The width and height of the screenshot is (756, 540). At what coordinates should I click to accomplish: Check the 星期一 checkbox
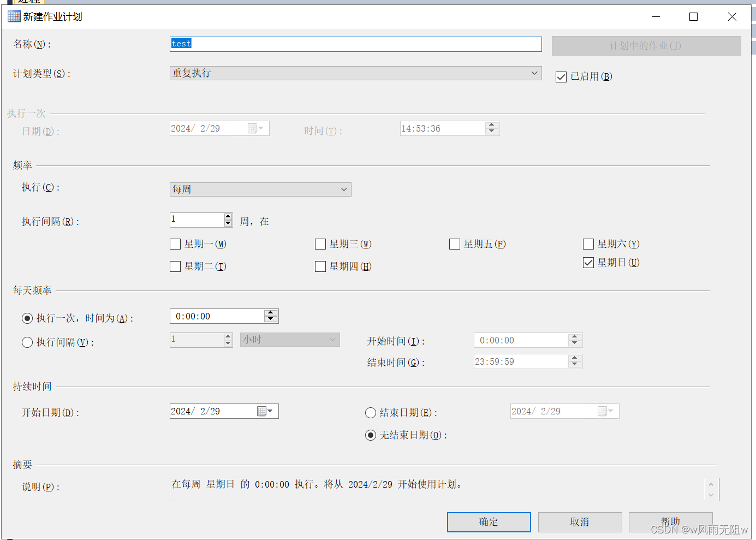click(x=175, y=244)
